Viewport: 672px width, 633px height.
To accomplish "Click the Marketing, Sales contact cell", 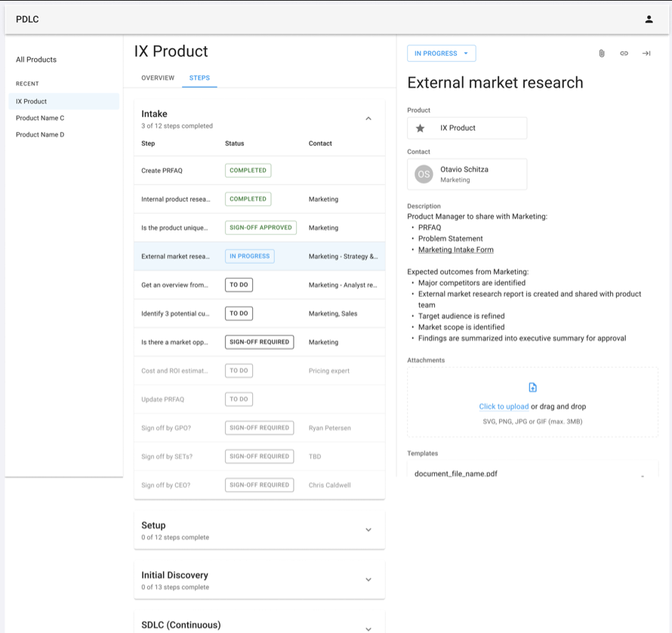I will click(332, 313).
